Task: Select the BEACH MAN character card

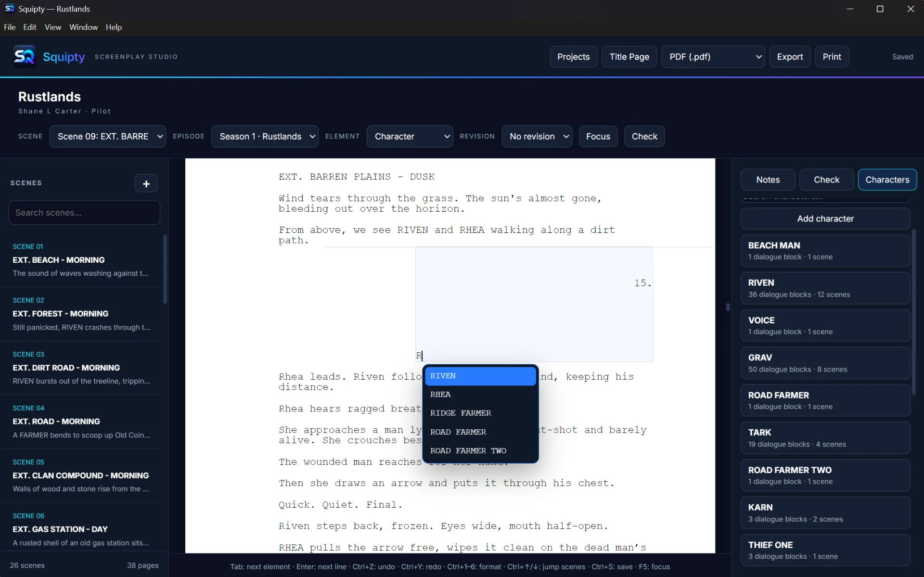Action: point(825,251)
